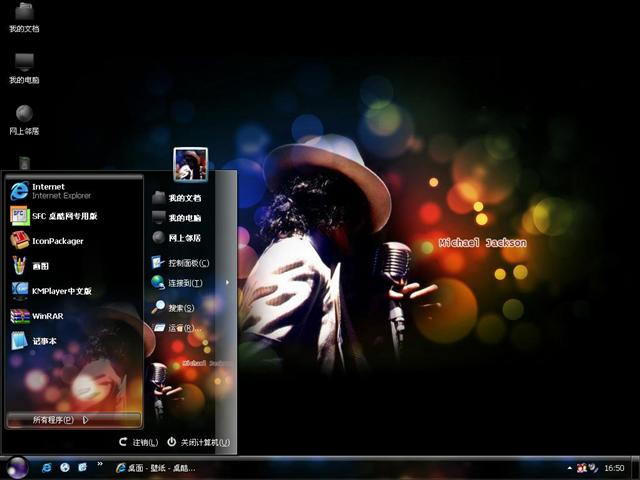This screenshot has width=640, height=480.
Task: Click 注销(L) log off button
Action: (138, 442)
